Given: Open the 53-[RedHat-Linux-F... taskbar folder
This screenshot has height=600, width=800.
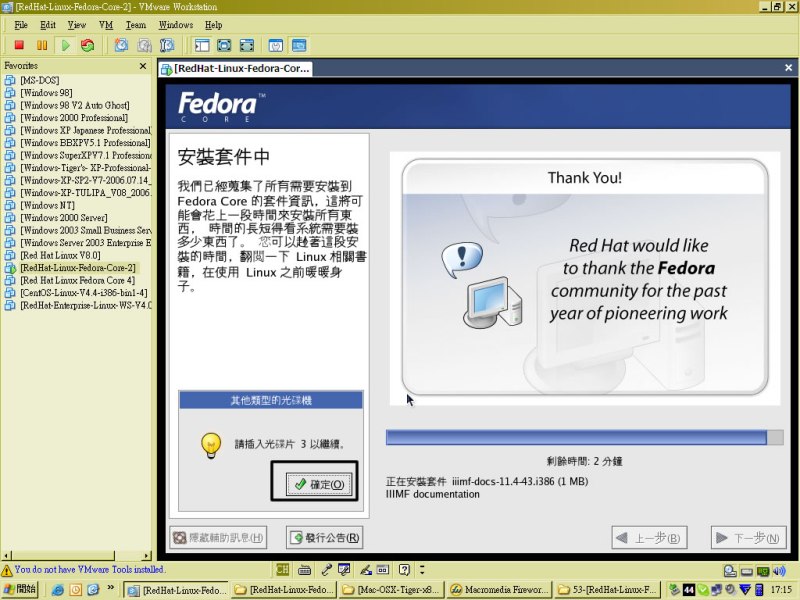Looking at the screenshot, I should pyautogui.click(x=607, y=590).
